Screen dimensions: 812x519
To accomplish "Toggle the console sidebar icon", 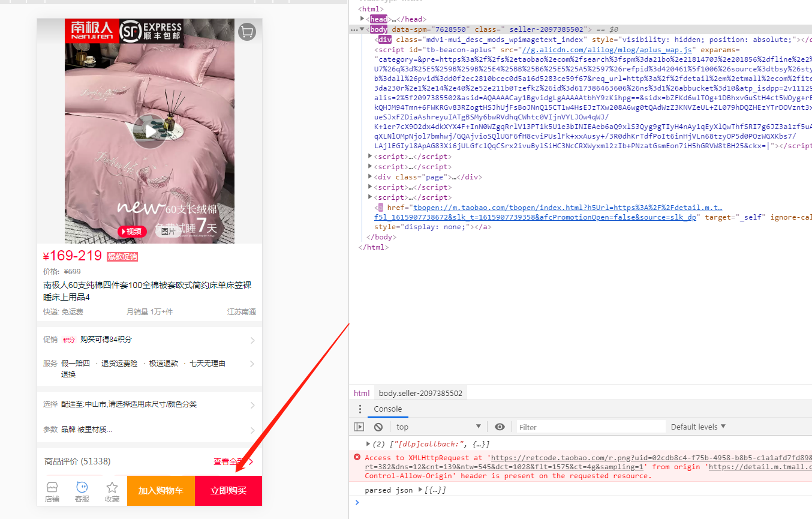I will [x=359, y=427].
